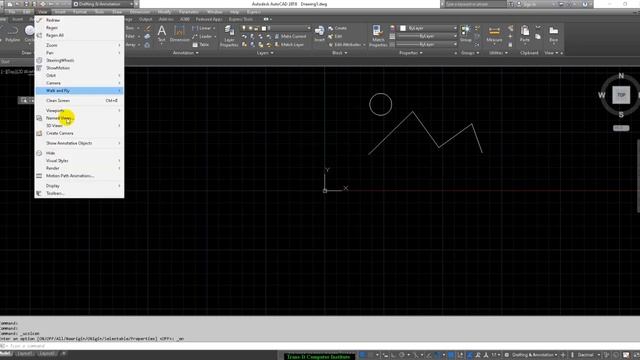The image size is (640, 360).
Task: Choose Clean Screen menu entry
Action: [80, 100]
